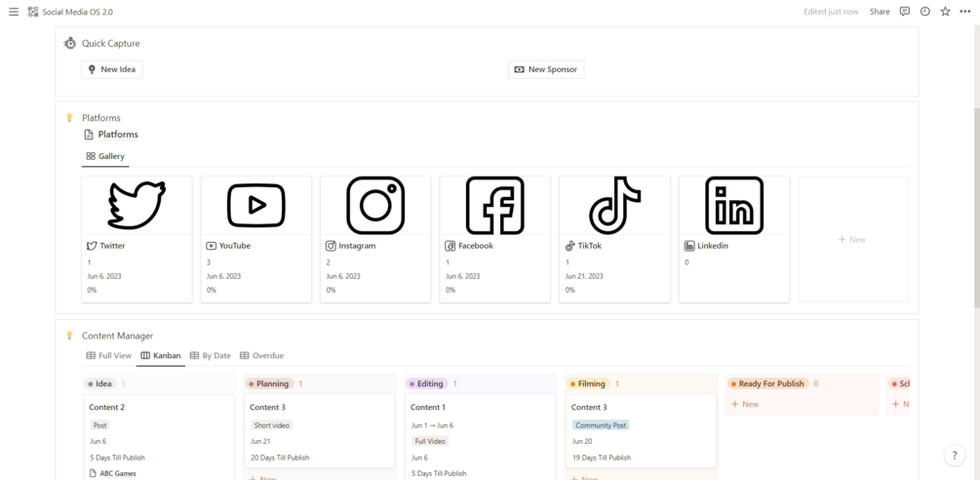Open the sidebar hamburger menu
This screenshot has width=980, height=480.
coord(14,12)
